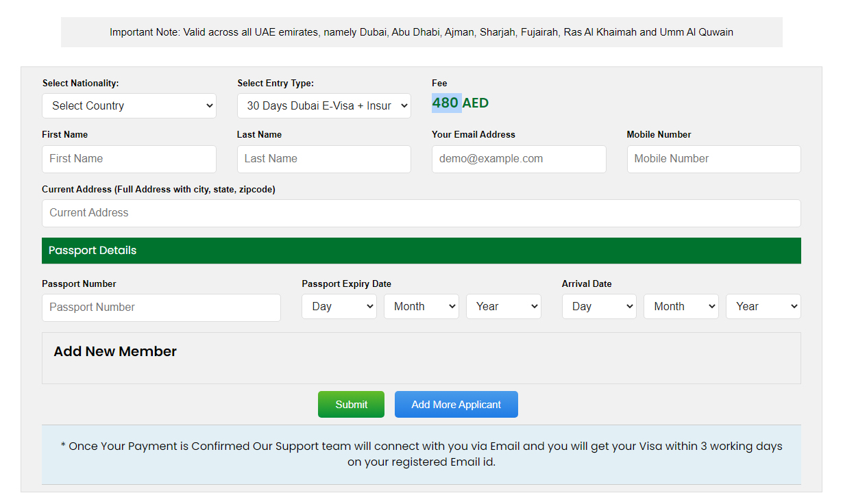Viewport: 843px width, 504px height.
Task: Focus the Passport Number input box
Action: [161, 307]
